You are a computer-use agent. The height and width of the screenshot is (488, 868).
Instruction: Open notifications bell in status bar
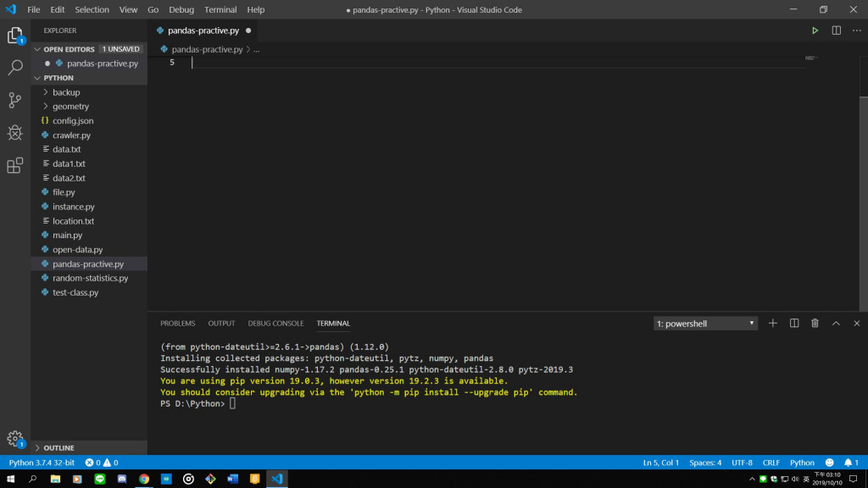(x=851, y=463)
